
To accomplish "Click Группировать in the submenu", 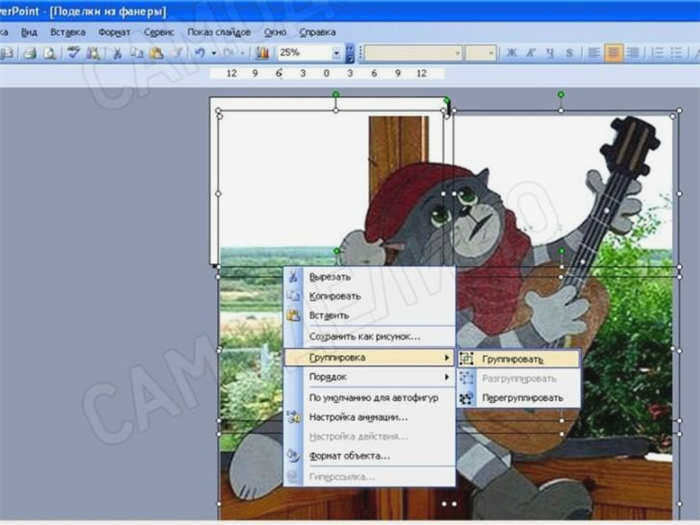I will point(519,359).
